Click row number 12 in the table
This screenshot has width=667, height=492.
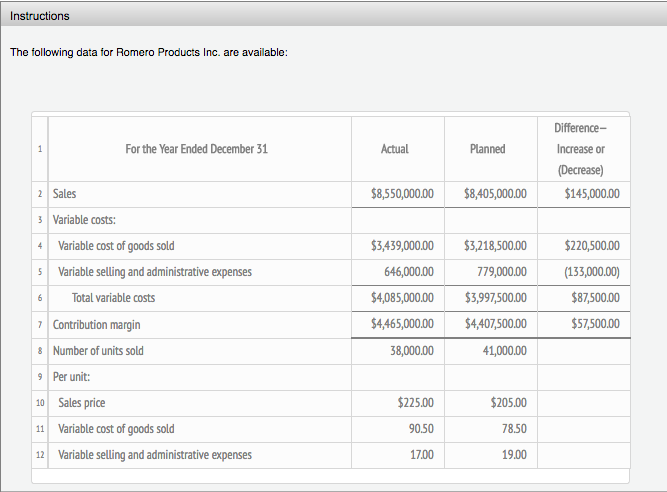(x=40, y=455)
